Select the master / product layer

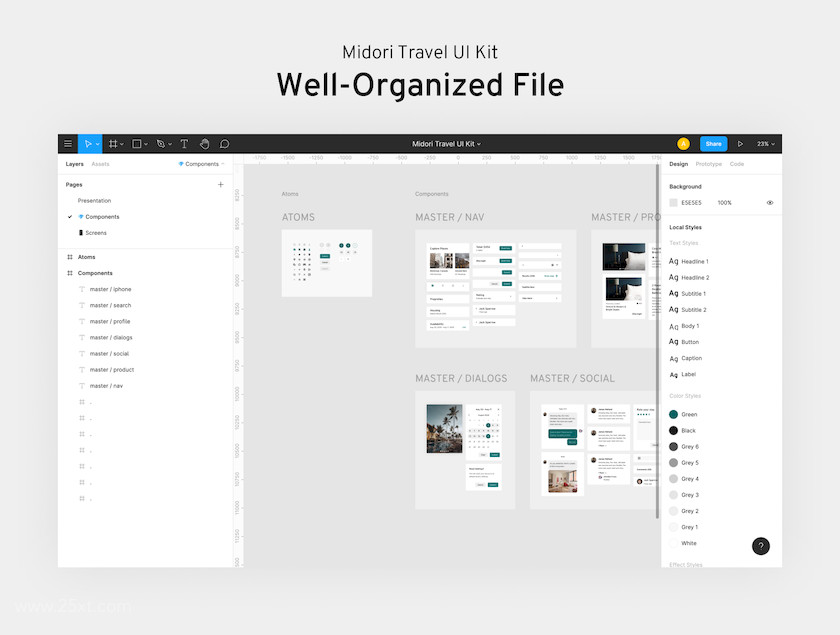pyautogui.click(x=112, y=370)
